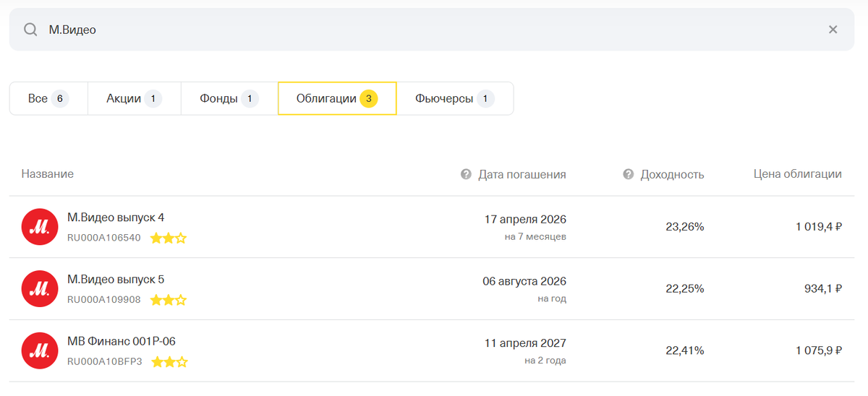The image size is (868, 396).
Task: Click ISIN code RU000A10BFP3
Action: (x=105, y=362)
